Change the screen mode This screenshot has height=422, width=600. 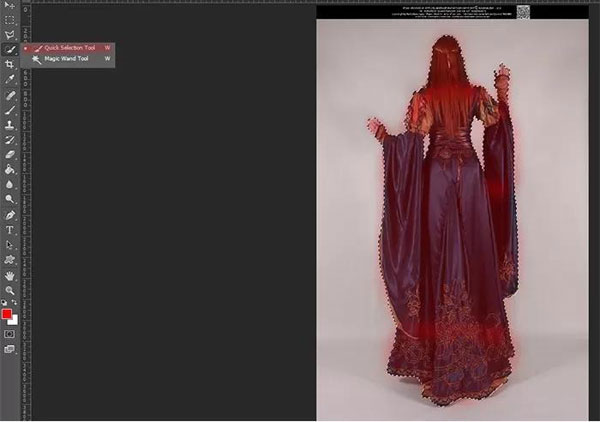point(10,349)
